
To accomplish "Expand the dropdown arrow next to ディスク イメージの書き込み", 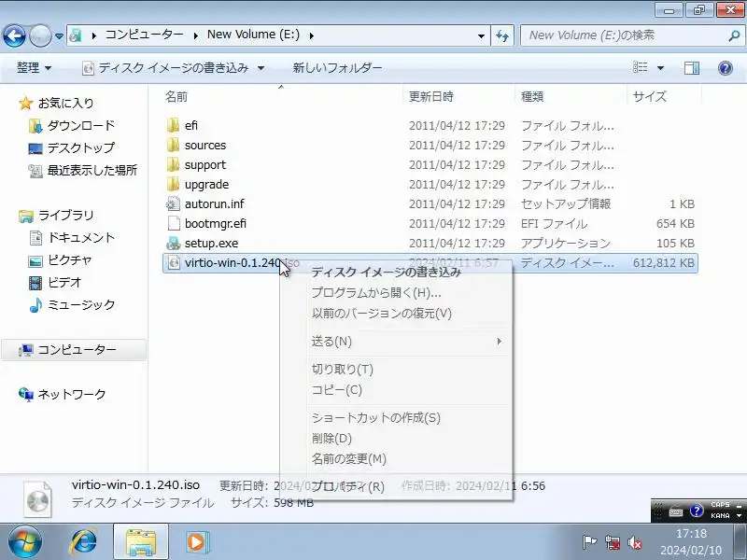I will 261,68.
